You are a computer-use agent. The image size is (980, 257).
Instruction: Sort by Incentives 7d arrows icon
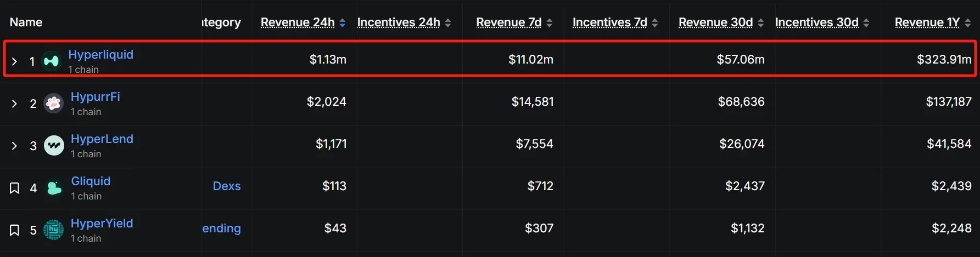coord(654,22)
